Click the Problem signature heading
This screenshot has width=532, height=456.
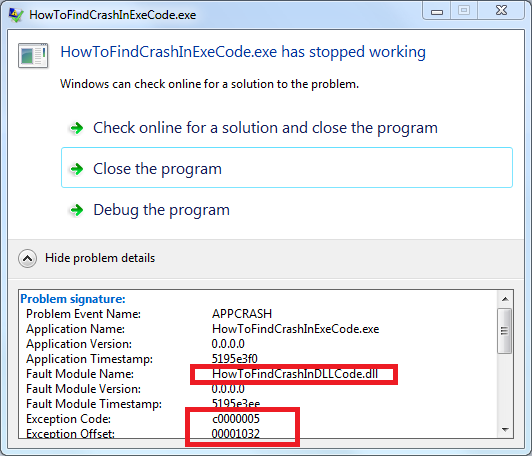click(73, 299)
